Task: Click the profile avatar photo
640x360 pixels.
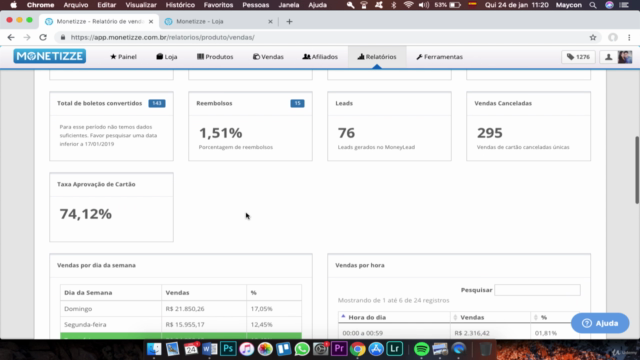Action: (x=624, y=57)
